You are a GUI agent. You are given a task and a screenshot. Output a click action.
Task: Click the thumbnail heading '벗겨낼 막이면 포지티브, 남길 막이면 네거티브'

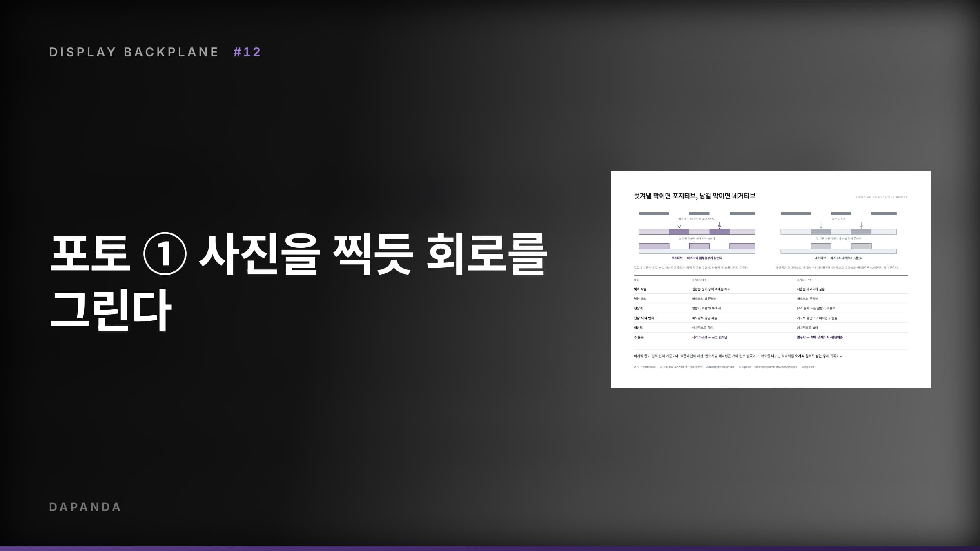[695, 196]
